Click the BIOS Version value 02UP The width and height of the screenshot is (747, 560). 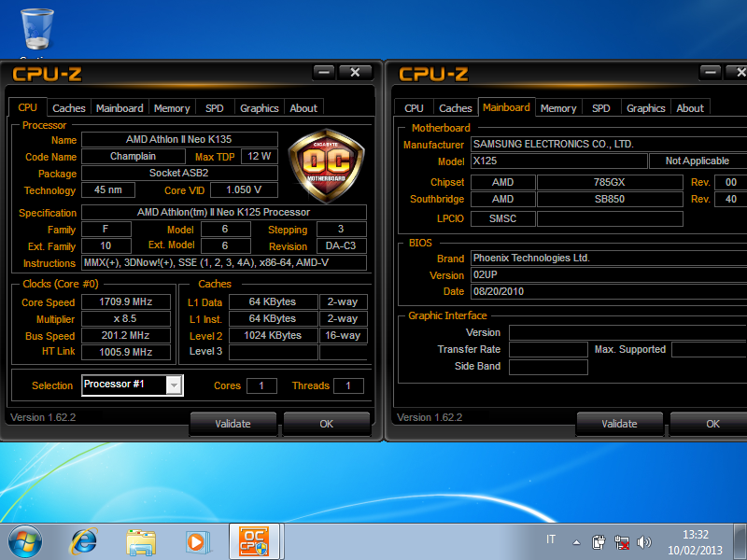[x=609, y=274]
